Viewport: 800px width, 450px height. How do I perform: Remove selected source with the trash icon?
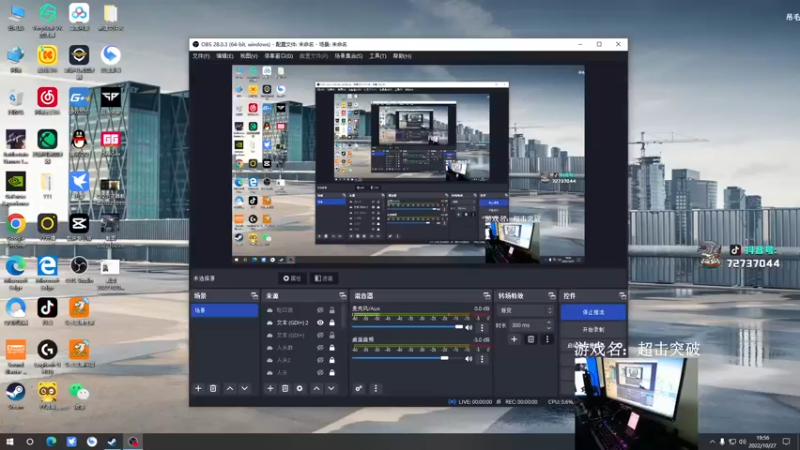coord(285,388)
